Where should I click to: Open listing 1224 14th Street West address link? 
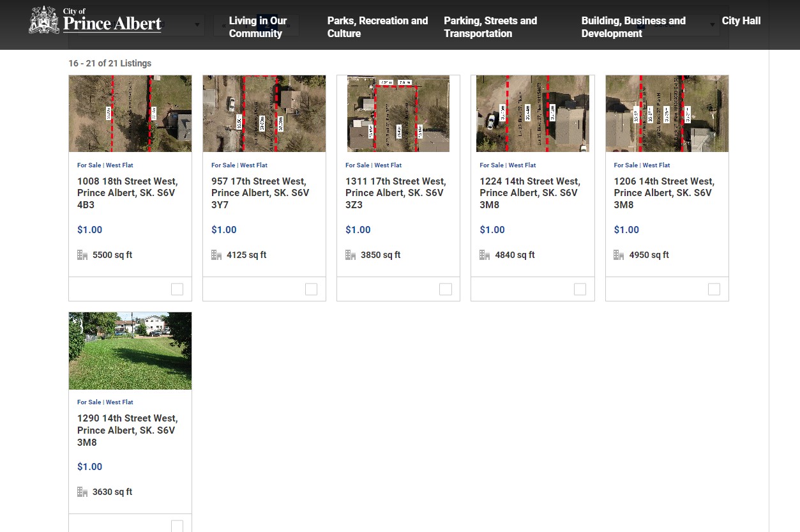[530, 193]
